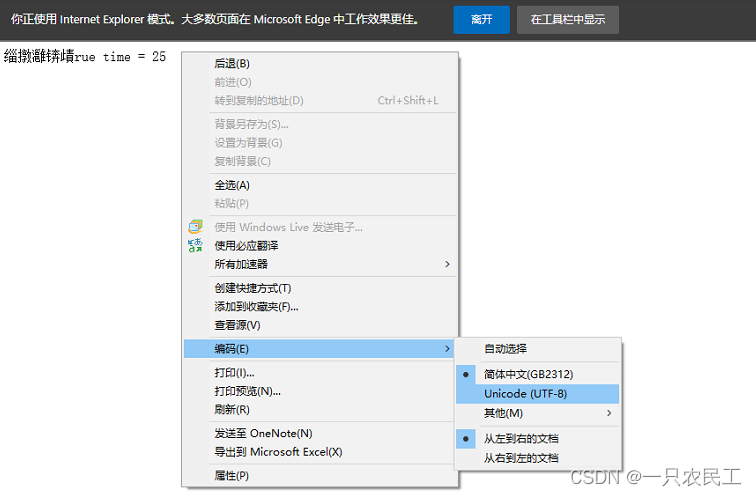Click the 粘贴(P) entry
Viewport: 756px width, 496px height.
[x=320, y=203]
